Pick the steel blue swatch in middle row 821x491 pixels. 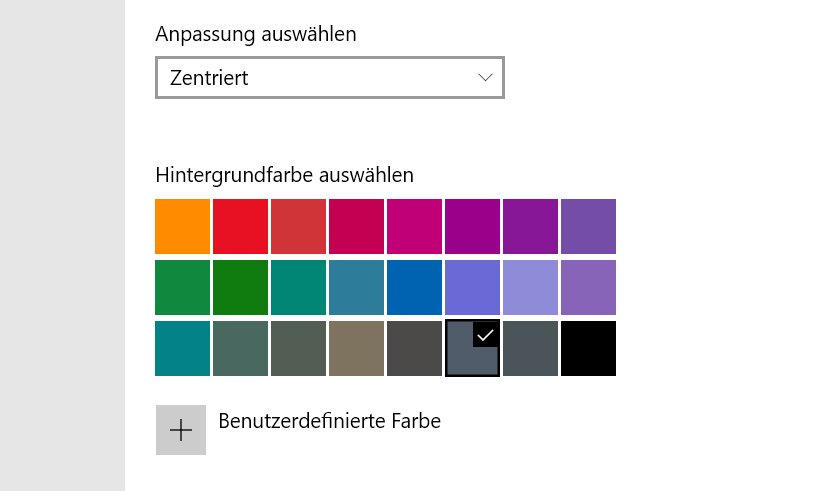pos(356,288)
